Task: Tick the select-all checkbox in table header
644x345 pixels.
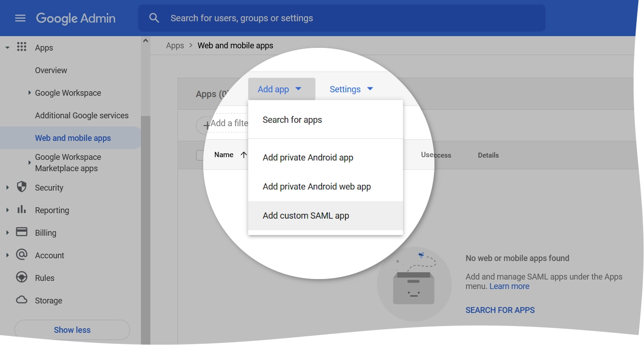Action: click(199, 155)
